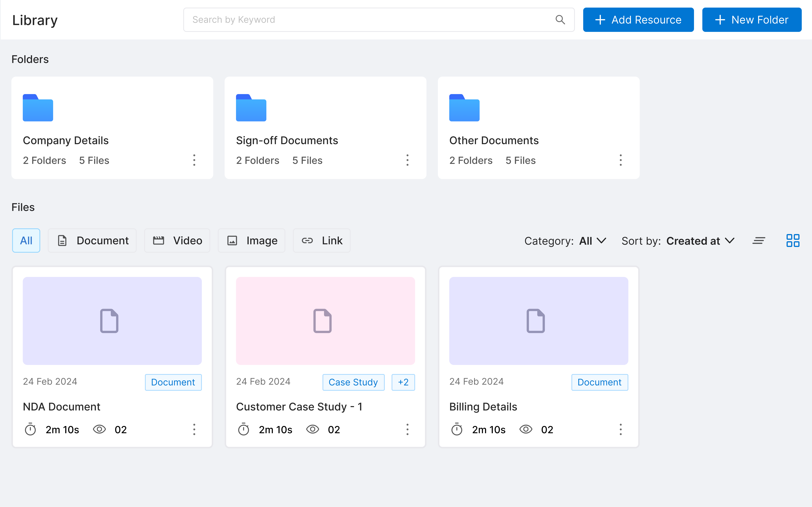Open Other Documents folder options menu
The width and height of the screenshot is (812, 507).
621,160
